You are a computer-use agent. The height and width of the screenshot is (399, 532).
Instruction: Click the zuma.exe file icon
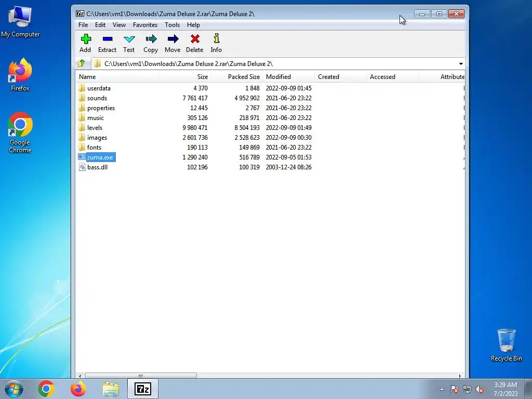click(82, 157)
